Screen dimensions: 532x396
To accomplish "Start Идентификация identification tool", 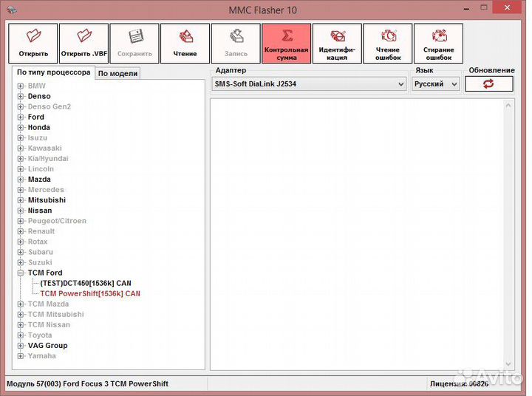I will pos(337,43).
